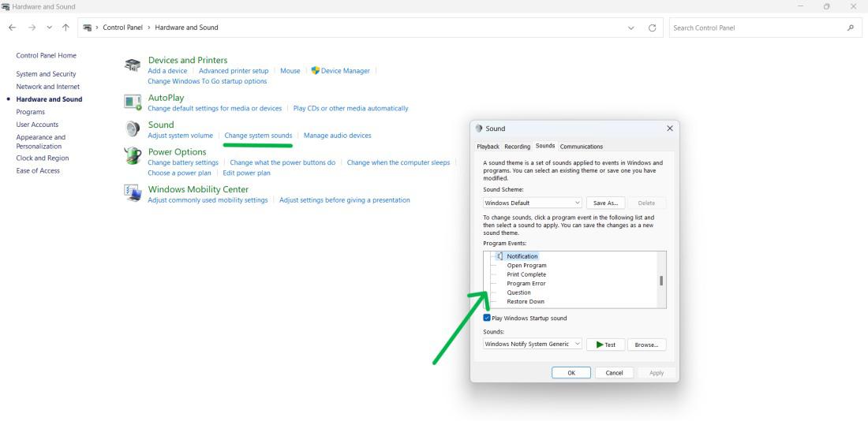Close the Sound dialog
The width and height of the screenshot is (868, 421).
(669, 129)
